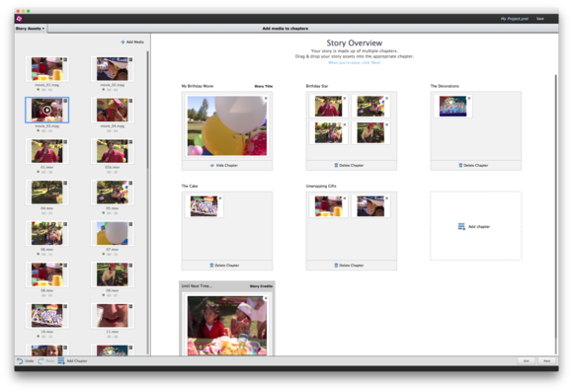Redo the last undone action

tap(46, 361)
